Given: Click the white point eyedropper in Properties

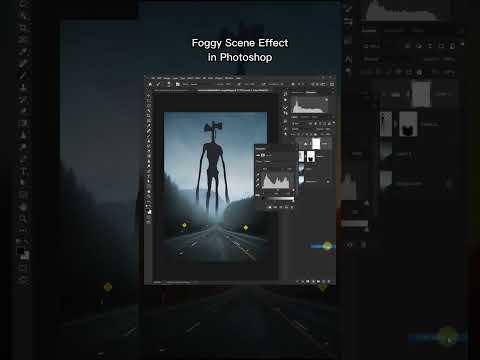Looking at the screenshot, I should [258, 185].
